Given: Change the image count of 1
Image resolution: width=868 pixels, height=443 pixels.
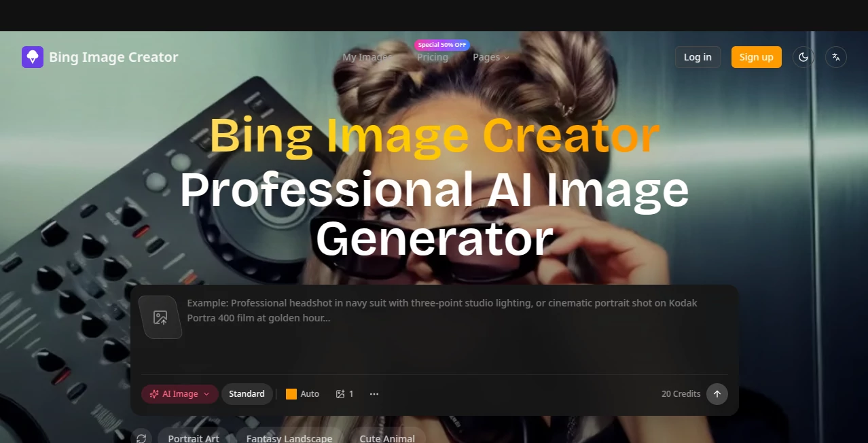Looking at the screenshot, I should pos(344,394).
